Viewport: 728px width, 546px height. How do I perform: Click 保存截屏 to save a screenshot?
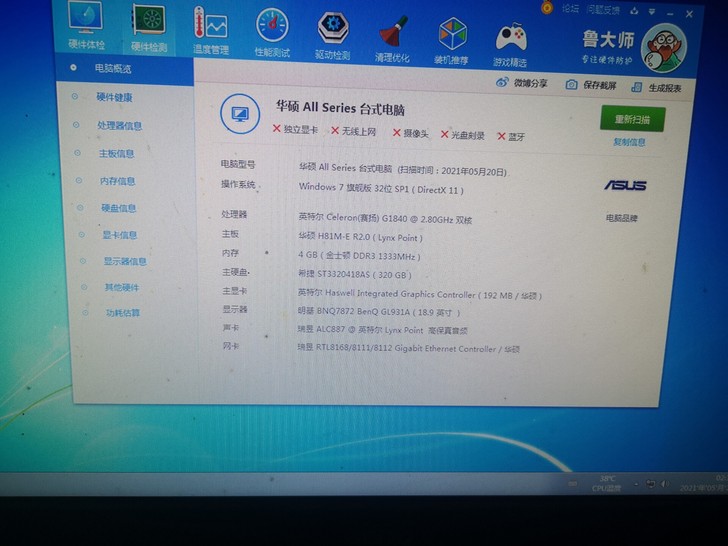coord(591,85)
